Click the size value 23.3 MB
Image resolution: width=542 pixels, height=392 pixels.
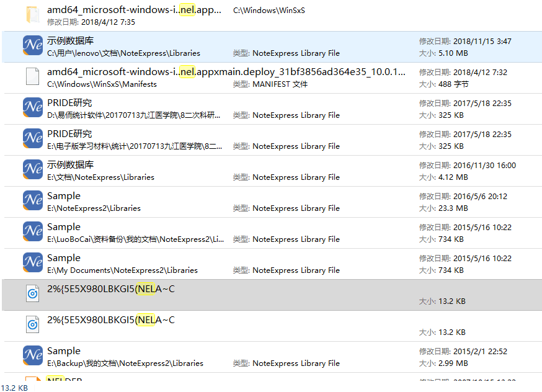[x=453, y=208]
